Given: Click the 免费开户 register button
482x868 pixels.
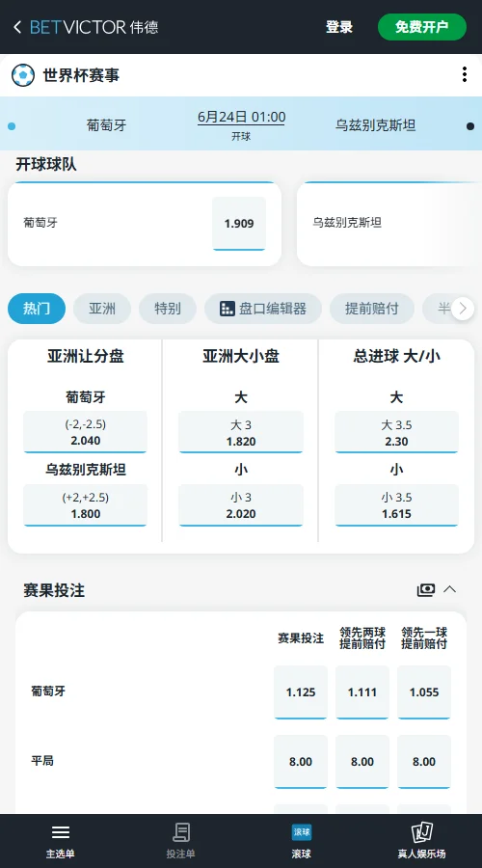Looking at the screenshot, I should pos(422,27).
